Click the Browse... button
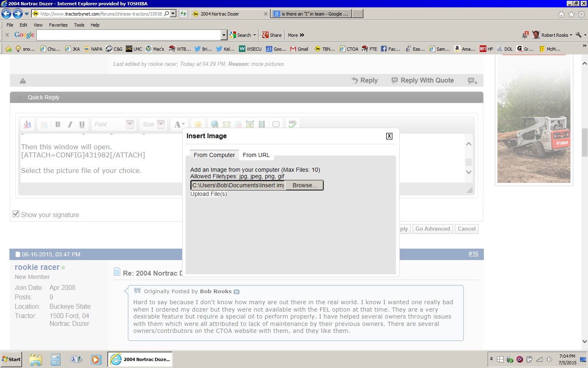 (x=304, y=185)
